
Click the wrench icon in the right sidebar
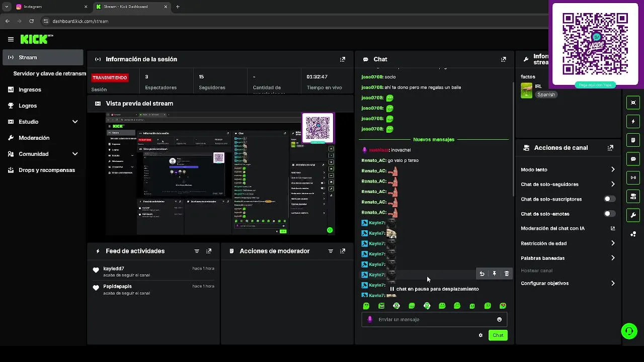click(633, 215)
